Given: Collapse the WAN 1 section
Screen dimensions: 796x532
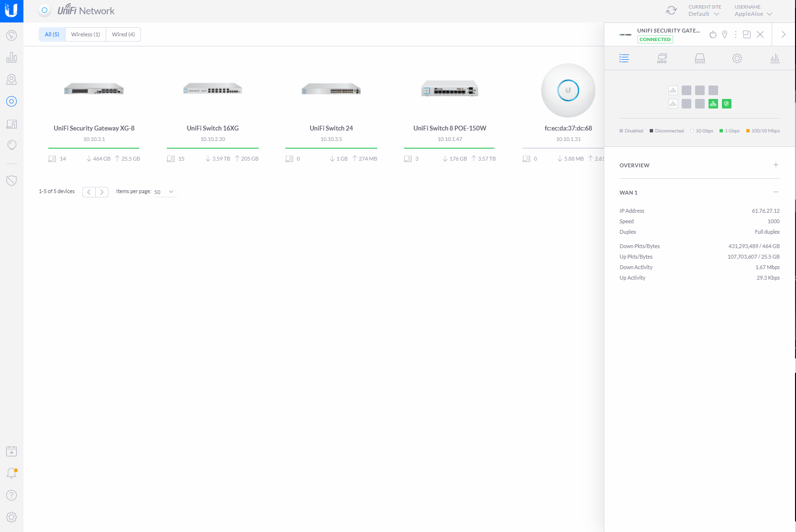Looking at the screenshot, I should click(x=776, y=192).
